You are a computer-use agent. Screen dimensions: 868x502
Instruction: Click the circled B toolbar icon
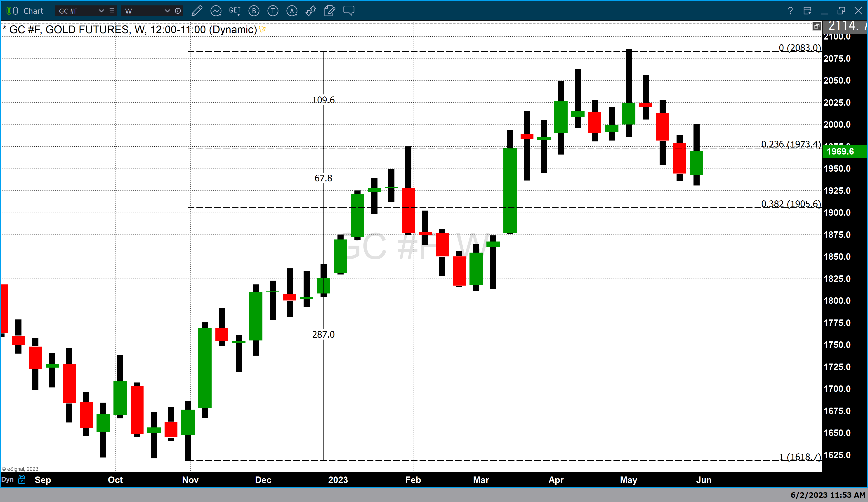coord(254,11)
